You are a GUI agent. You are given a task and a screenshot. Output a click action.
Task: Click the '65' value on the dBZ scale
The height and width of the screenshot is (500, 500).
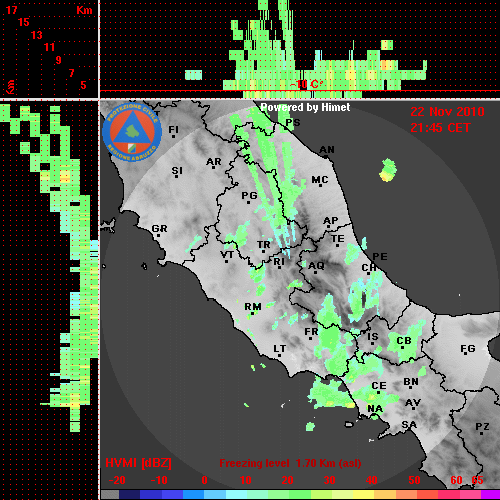click(x=477, y=480)
